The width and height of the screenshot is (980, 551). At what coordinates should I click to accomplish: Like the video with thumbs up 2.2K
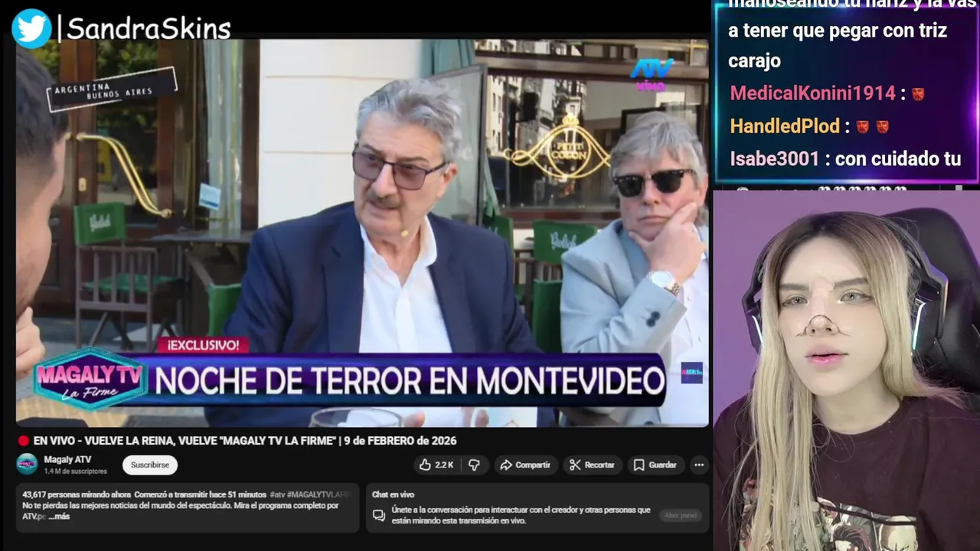[436, 465]
